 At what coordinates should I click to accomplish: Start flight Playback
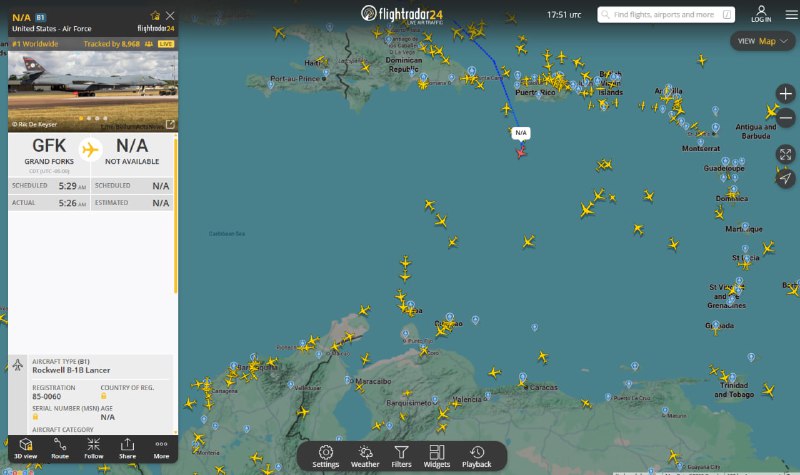click(x=477, y=456)
